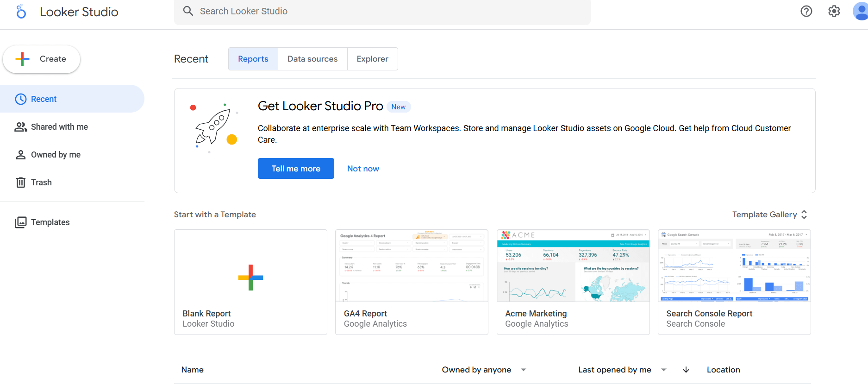Click the Search Console Report title text
Image resolution: width=868 pixels, height=385 pixels.
point(709,314)
